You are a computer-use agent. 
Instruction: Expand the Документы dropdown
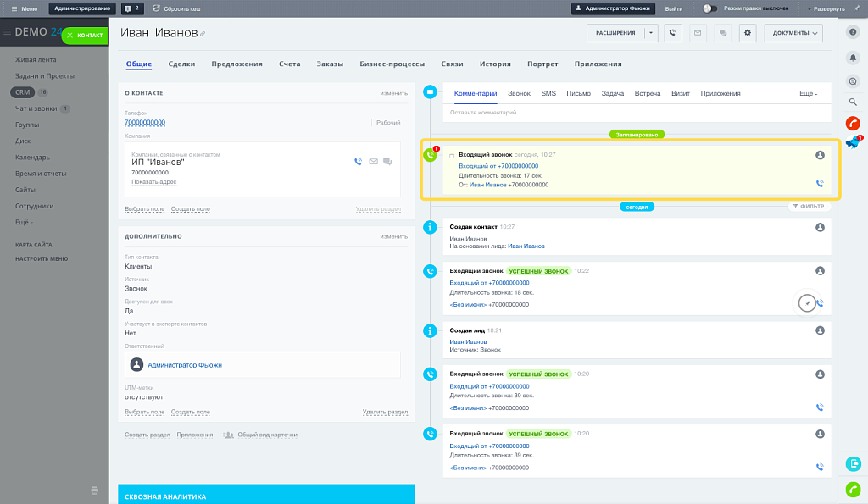click(793, 33)
